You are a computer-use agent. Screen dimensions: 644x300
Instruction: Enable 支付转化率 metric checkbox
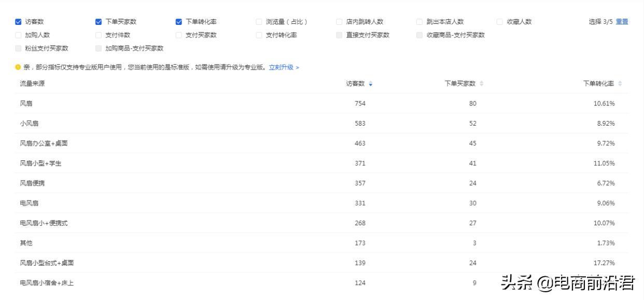(x=259, y=35)
